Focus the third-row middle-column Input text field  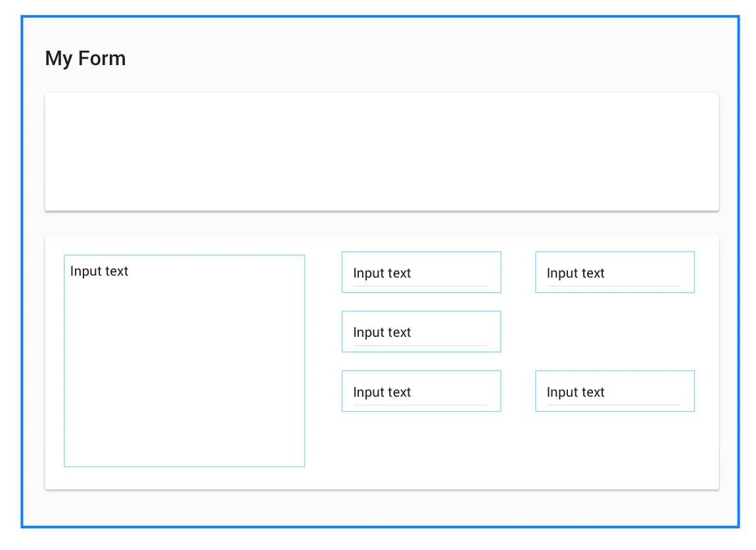point(421,391)
